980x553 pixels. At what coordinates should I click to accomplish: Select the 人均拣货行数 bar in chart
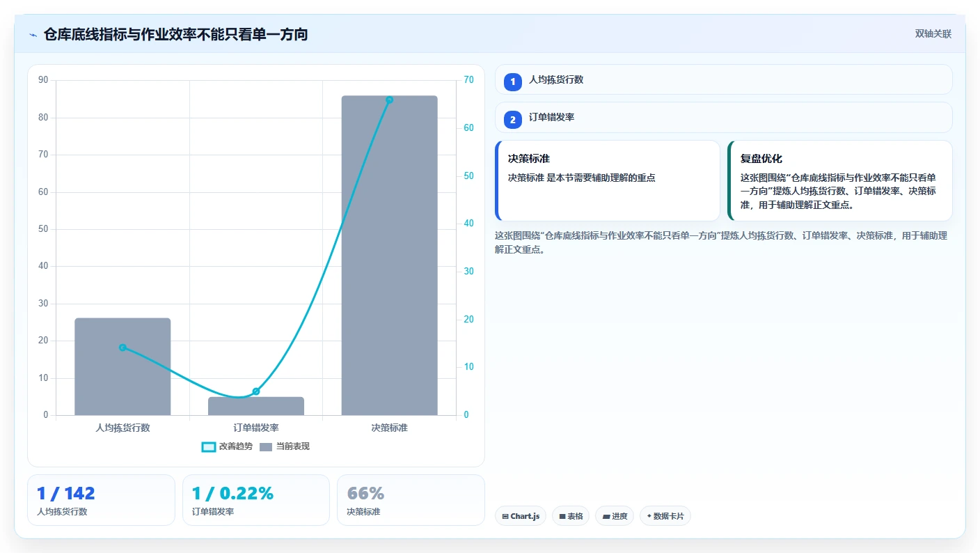(122, 366)
